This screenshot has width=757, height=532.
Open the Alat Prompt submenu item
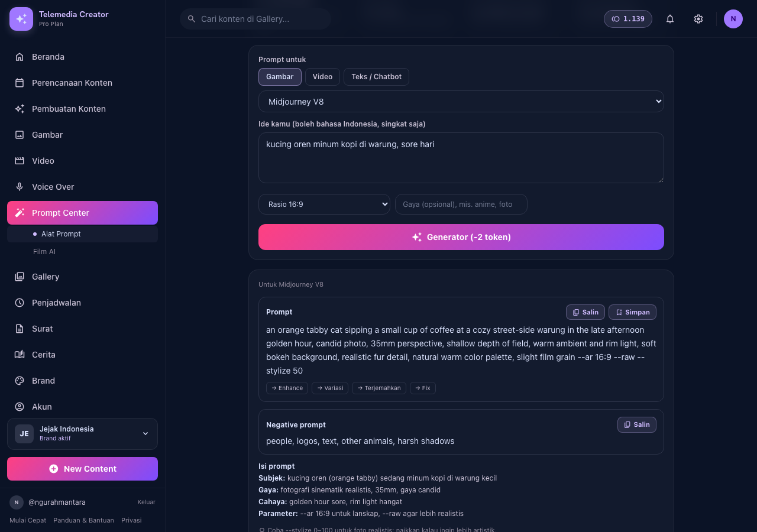point(82,234)
